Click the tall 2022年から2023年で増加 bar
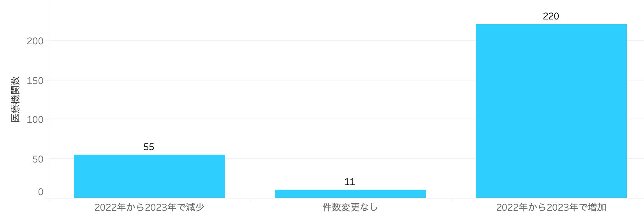644x220 pixels. tap(551, 111)
